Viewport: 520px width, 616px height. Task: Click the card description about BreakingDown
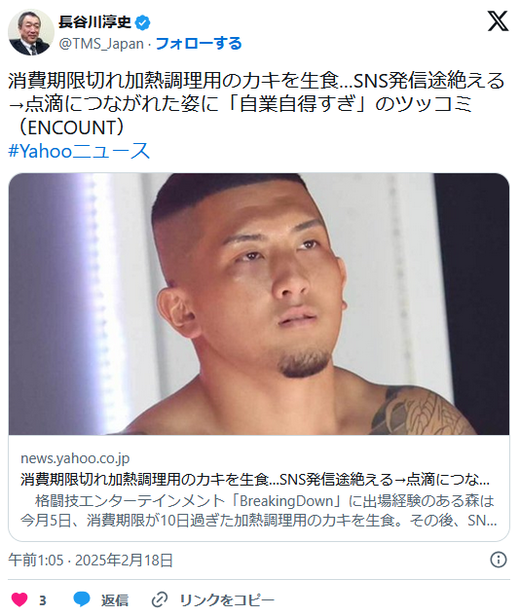[x=259, y=510]
